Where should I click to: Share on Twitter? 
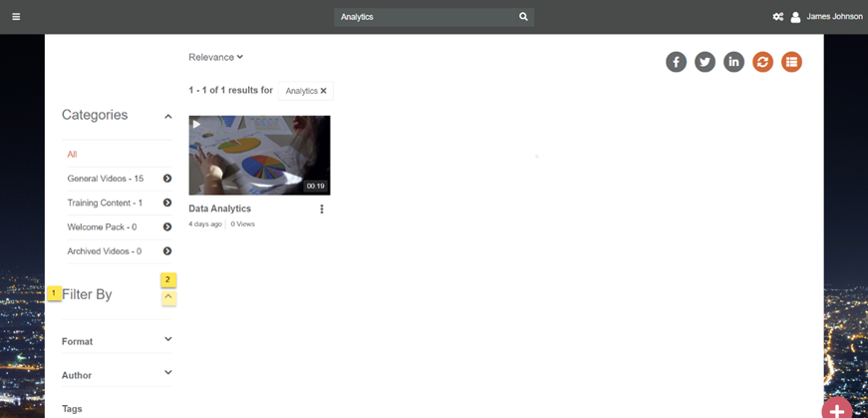pyautogui.click(x=705, y=62)
